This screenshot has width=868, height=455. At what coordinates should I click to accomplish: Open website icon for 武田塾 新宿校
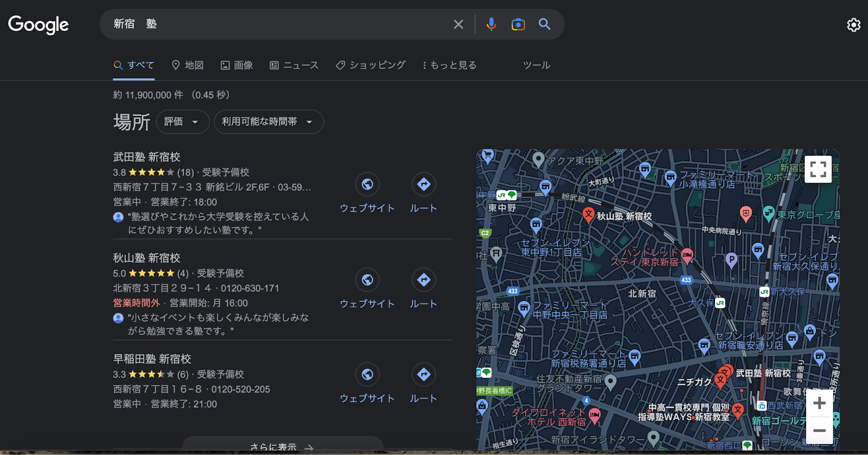pyautogui.click(x=367, y=185)
